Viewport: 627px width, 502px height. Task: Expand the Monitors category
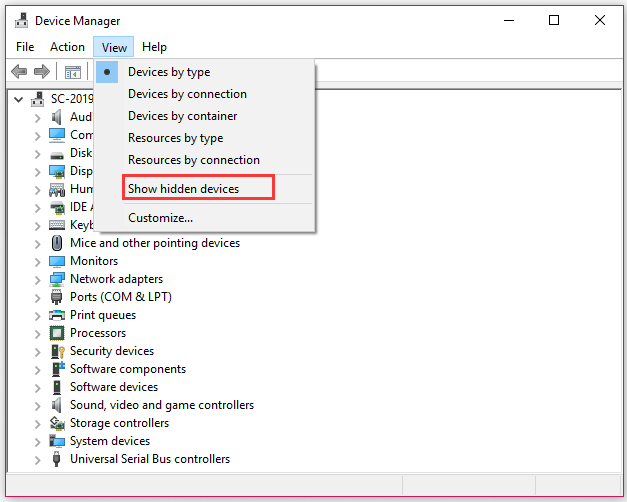tap(38, 262)
